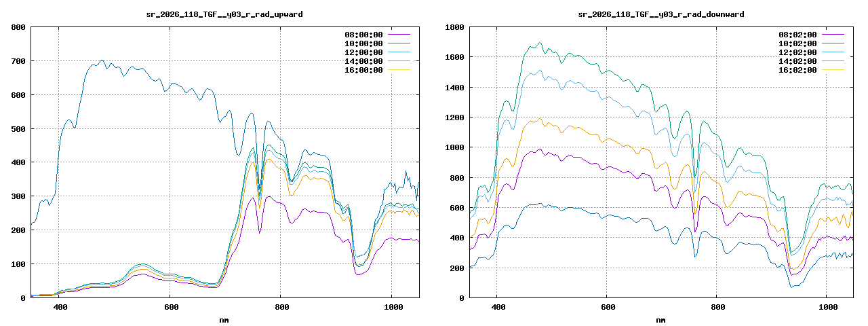Click the nm axis label under downward chart
Viewport: 868px width, 326px height.
660,319
